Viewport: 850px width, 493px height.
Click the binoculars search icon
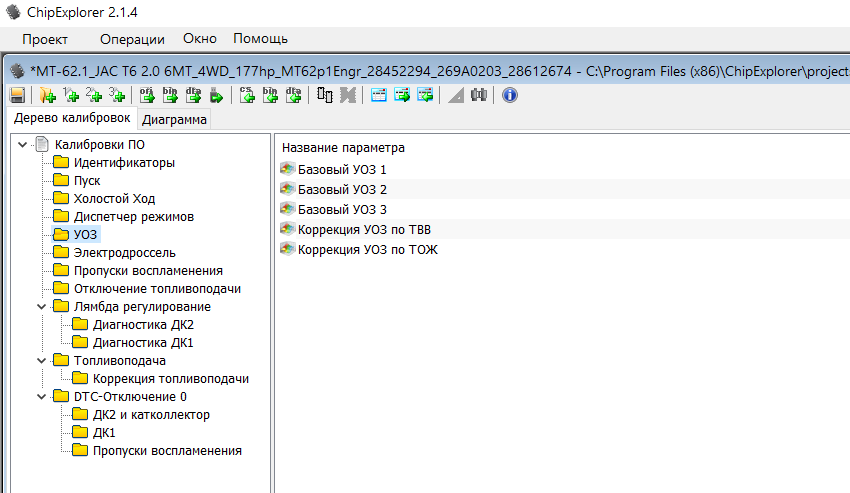[x=478, y=95]
